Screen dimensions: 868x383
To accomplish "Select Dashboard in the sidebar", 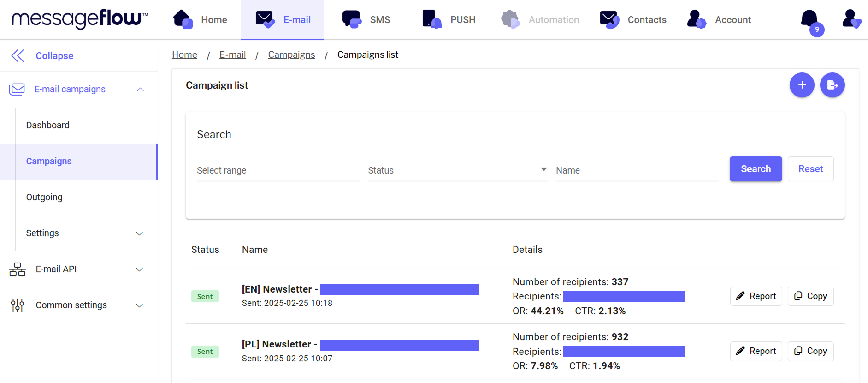I will pos(48,126).
